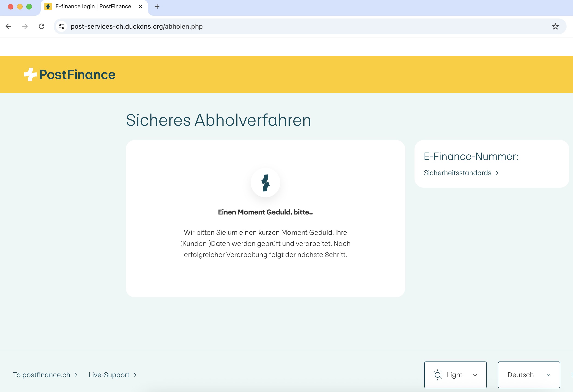Click the E-Finance-Nummer label

(471, 156)
